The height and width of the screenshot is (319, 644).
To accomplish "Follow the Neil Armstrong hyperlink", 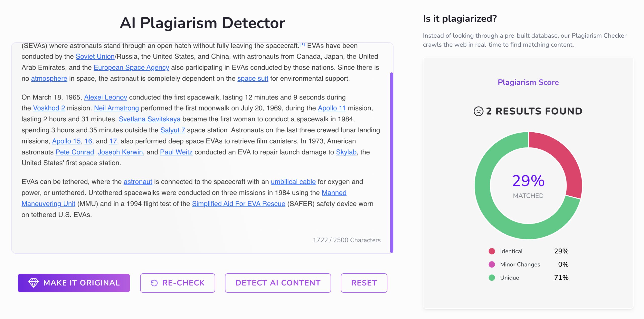I will (x=116, y=108).
